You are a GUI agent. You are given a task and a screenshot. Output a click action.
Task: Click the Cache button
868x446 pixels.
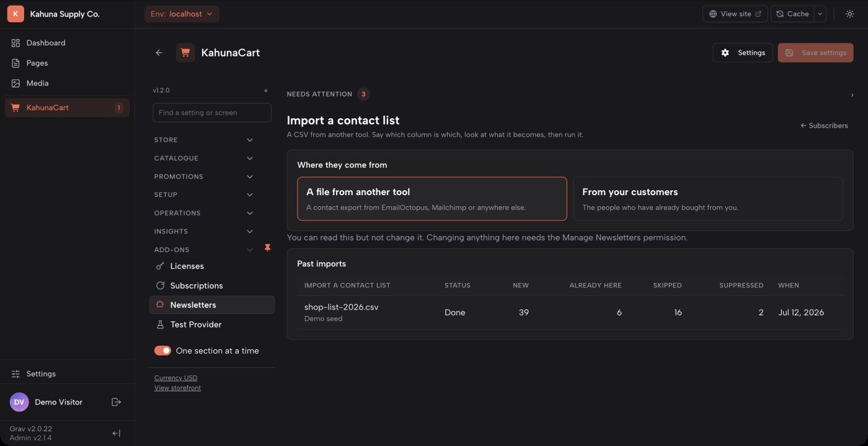point(793,14)
